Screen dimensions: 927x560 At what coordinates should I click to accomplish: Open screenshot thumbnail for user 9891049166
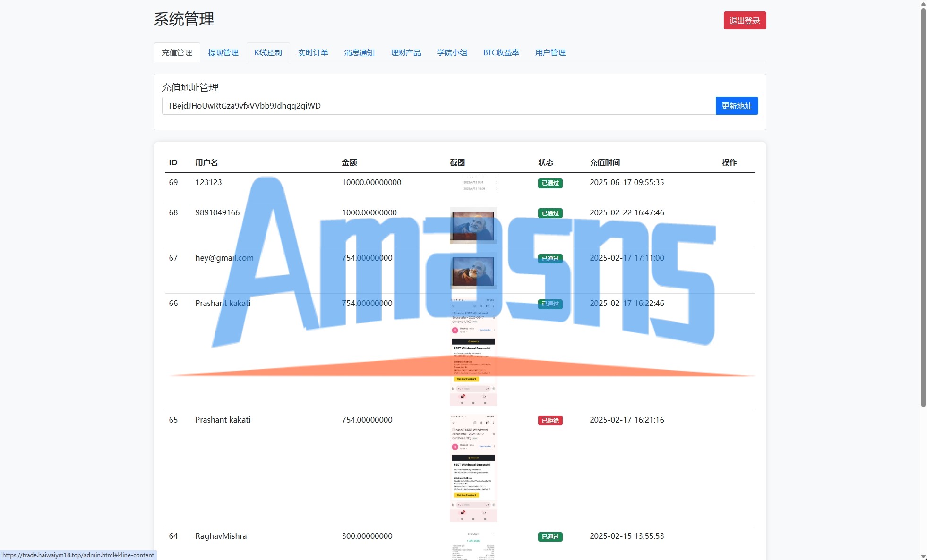(473, 225)
